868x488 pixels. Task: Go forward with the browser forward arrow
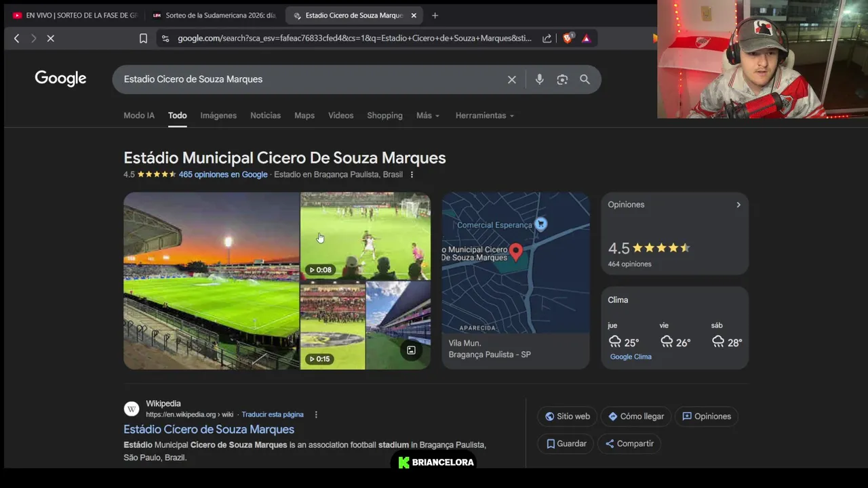coord(33,39)
